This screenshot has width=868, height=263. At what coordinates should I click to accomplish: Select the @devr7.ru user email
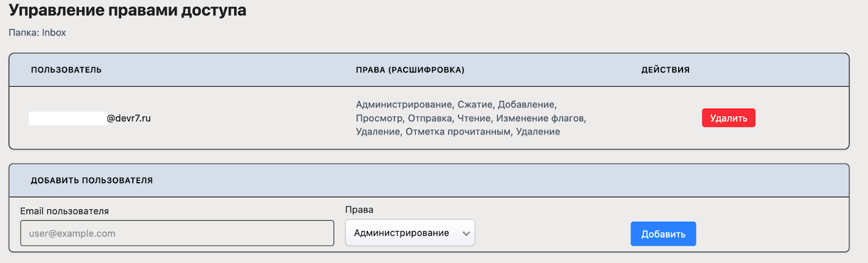click(x=129, y=118)
